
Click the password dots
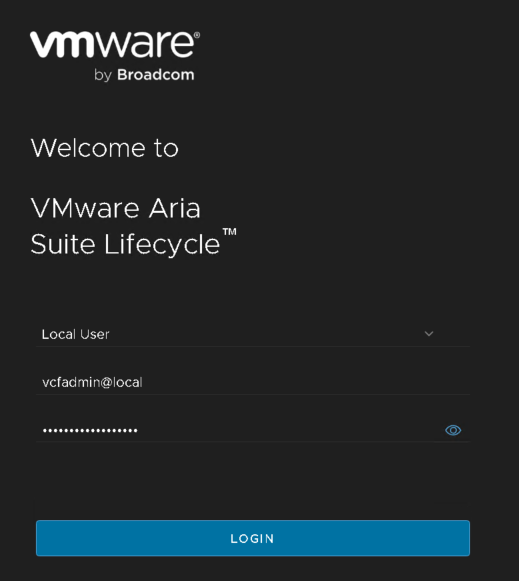point(90,430)
